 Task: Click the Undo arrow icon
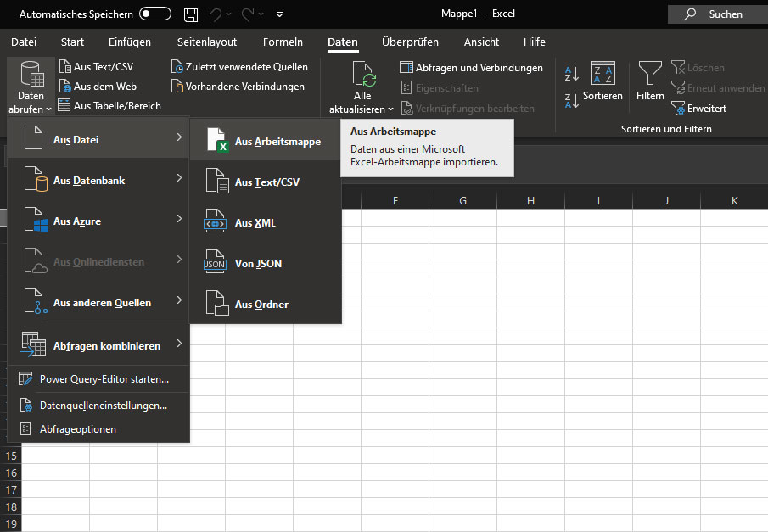click(x=215, y=14)
